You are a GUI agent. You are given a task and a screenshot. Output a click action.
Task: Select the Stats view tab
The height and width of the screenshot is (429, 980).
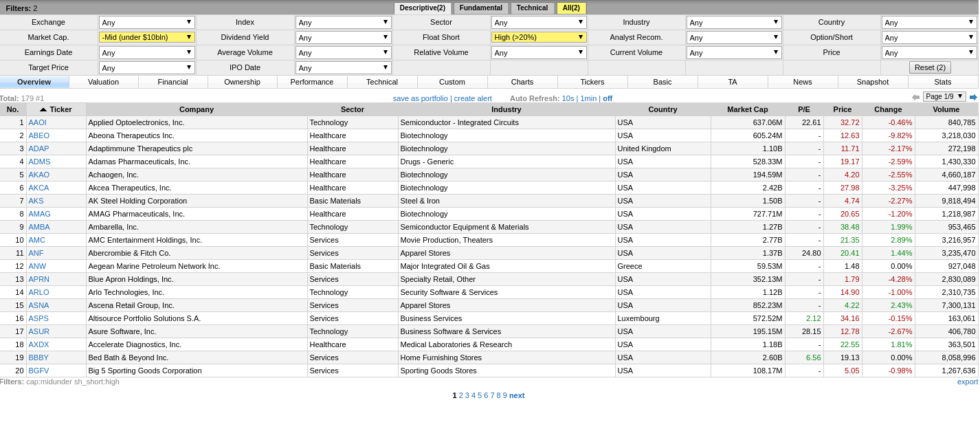943,82
